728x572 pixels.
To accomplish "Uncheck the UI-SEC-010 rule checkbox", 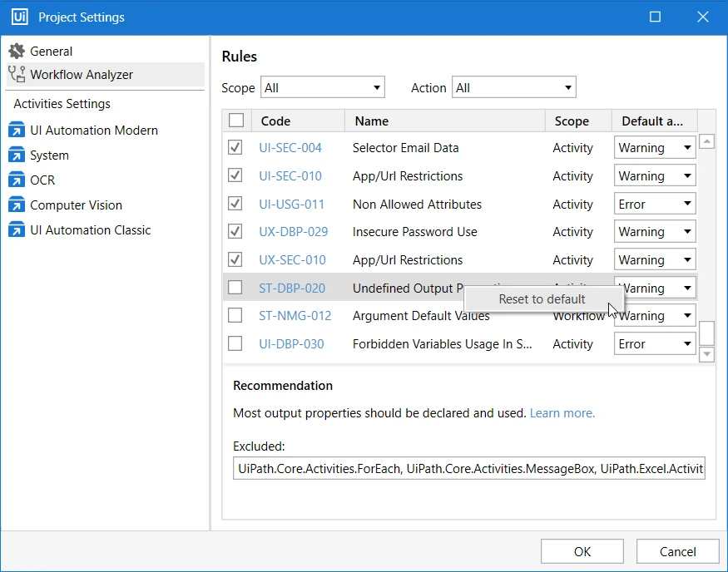I will pos(235,175).
